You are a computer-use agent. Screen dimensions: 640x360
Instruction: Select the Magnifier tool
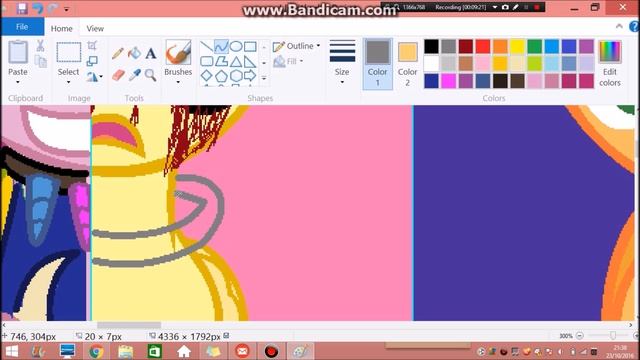pyautogui.click(x=151, y=75)
